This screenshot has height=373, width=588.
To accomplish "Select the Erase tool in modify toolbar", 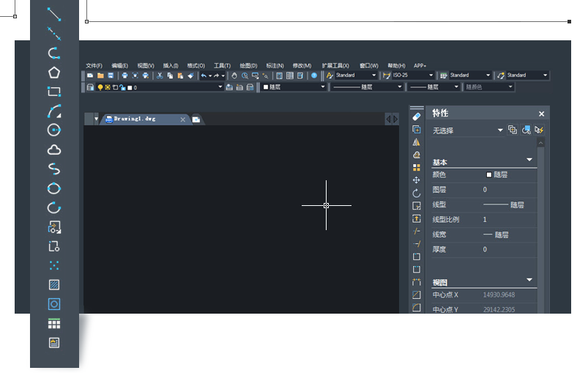I will tap(417, 116).
